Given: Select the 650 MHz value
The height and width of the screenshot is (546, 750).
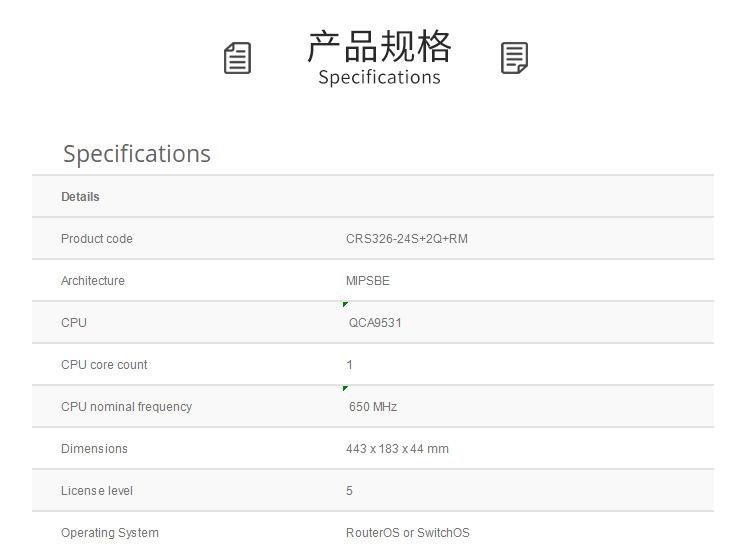Looking at the screenshot, I should pyautogui.click(x=373, y=407).
